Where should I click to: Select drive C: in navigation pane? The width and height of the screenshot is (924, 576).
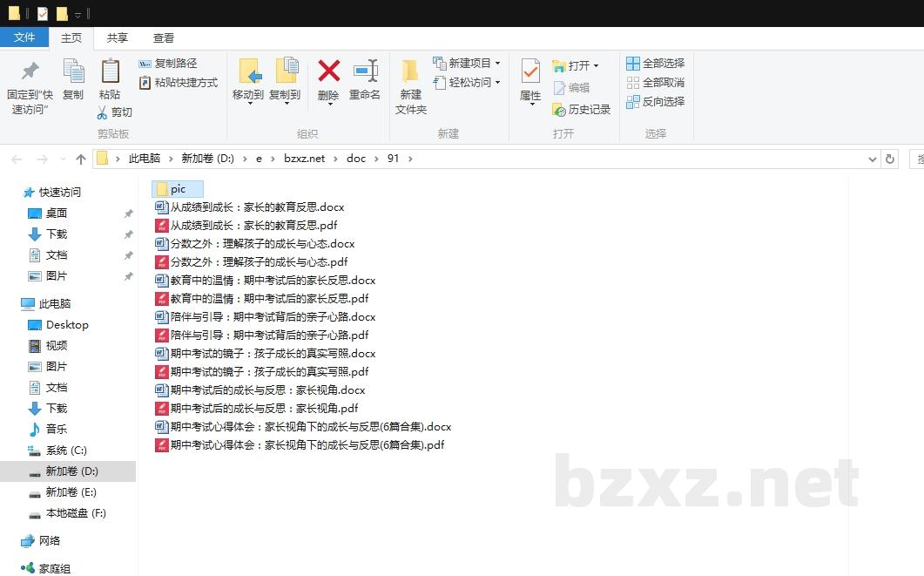(66, 451)
